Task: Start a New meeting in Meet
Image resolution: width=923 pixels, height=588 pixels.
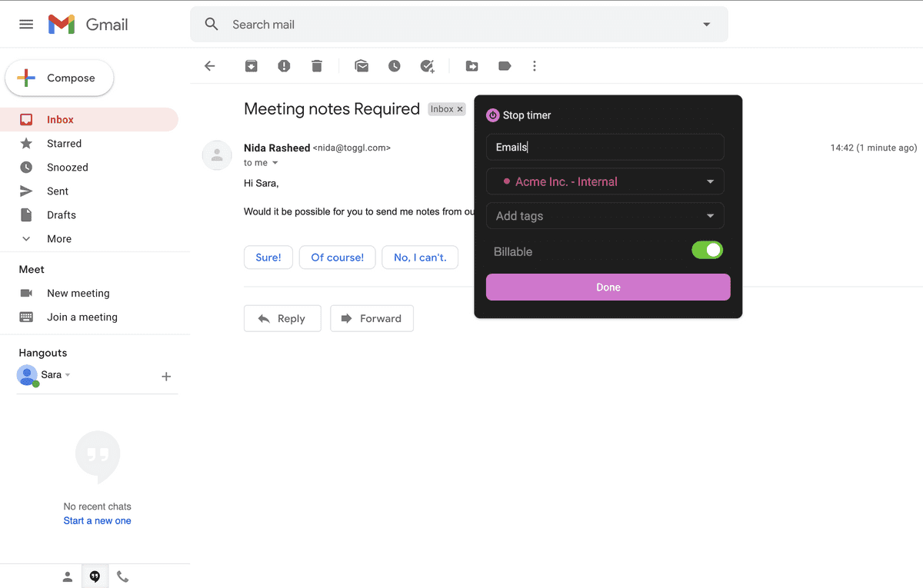Action: pos(79,293)
